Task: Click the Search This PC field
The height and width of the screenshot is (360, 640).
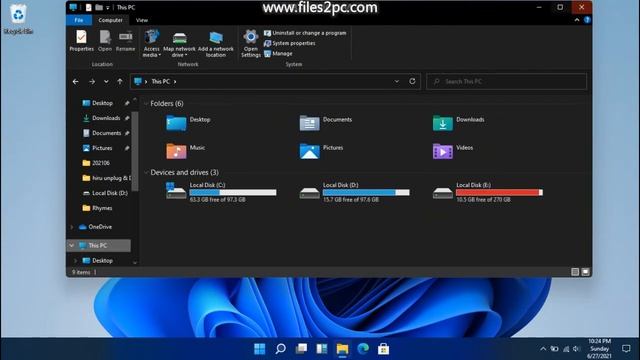Action: click(507, 82)
